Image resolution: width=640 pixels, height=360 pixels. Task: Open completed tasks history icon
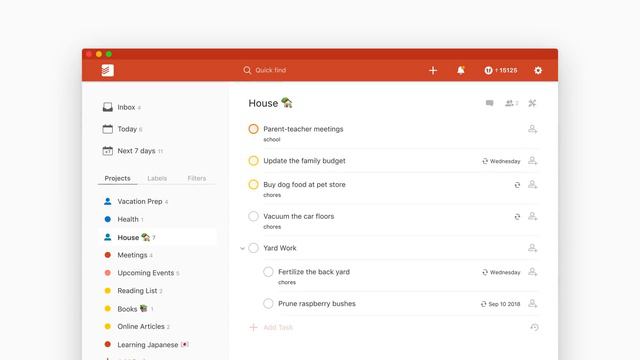(x=534, y=327)
